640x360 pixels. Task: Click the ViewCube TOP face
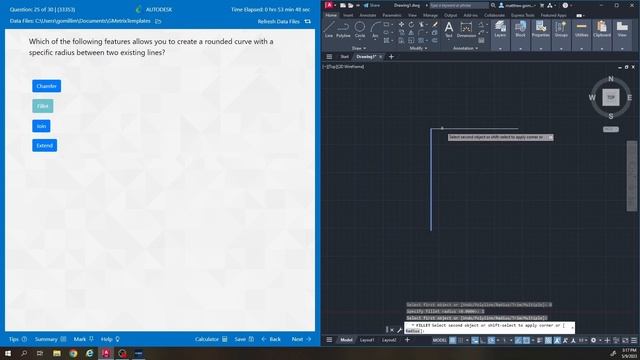[x=611, y=98]
